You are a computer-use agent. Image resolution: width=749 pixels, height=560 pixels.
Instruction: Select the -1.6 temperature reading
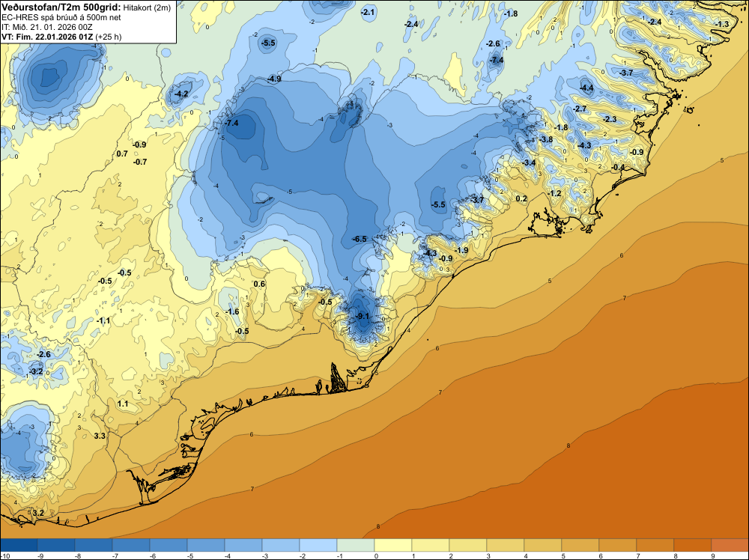coord(232,311)
